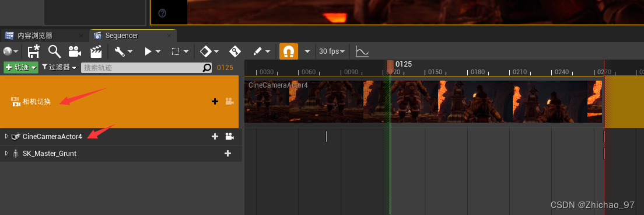
Task: Click the Save As disk icon
Action: click(33, 51)
